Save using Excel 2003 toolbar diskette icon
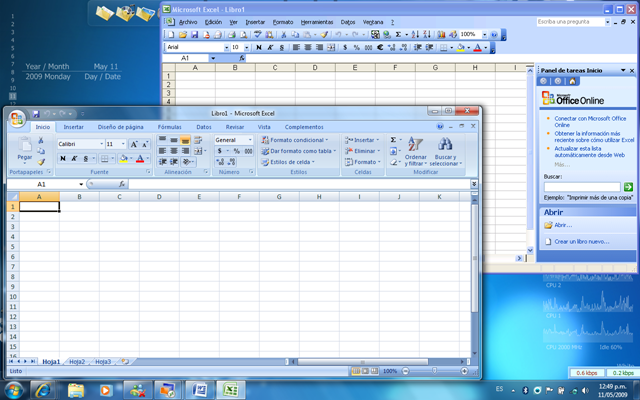 pyautogui.click(x=194, y=35)
